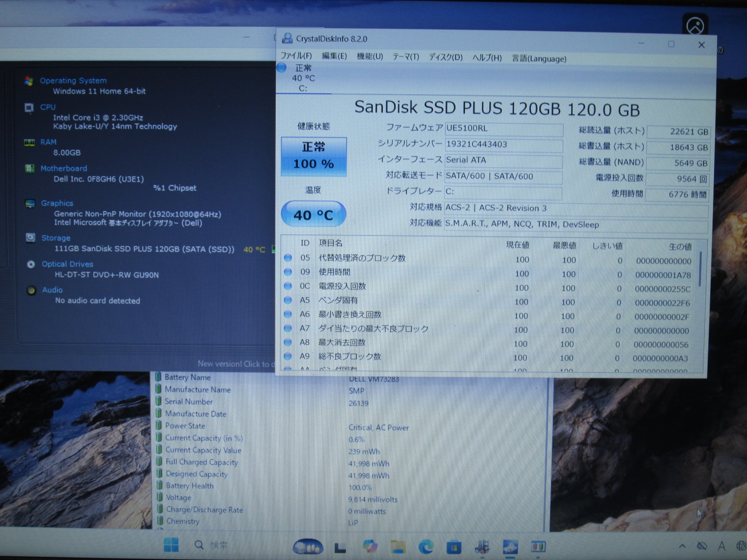
Task: Click the Motherboard icon in Speccy
Action: pos(29,168)
